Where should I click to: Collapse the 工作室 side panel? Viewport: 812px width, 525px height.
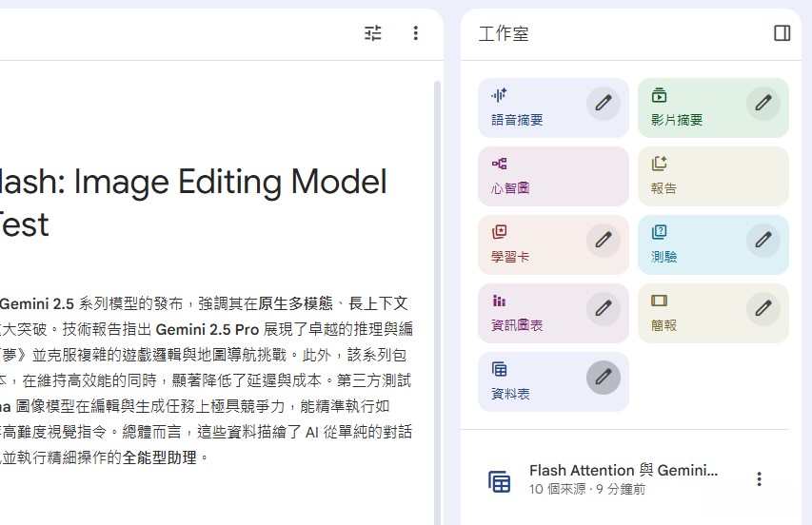[782, 33]
